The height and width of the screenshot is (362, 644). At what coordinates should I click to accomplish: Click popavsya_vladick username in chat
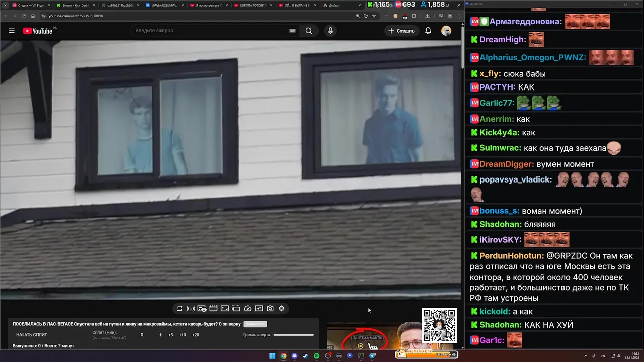516,179
